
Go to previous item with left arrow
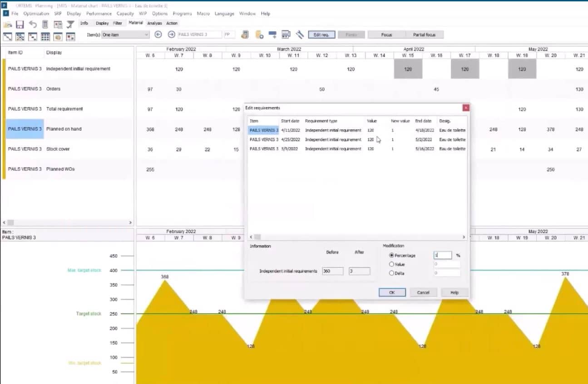click(x=158, y=34)
